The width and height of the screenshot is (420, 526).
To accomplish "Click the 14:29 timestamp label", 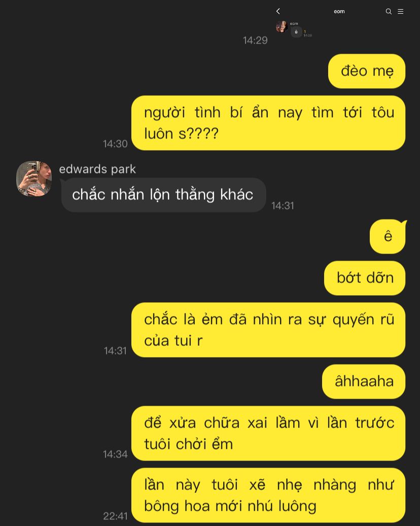I will 255,40.
